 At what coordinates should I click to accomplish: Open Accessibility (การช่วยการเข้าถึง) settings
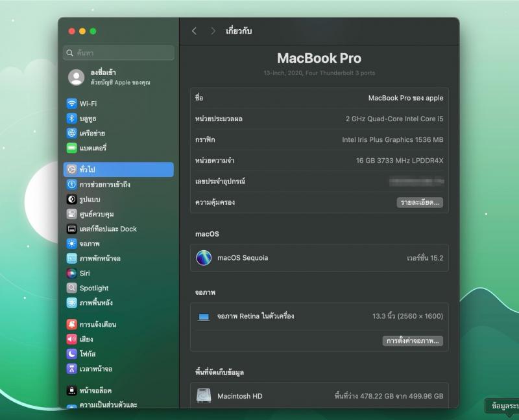(119, 184)
